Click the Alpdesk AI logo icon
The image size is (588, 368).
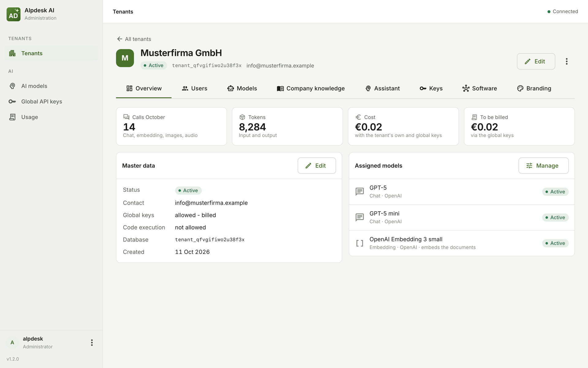tap(13, 14)
